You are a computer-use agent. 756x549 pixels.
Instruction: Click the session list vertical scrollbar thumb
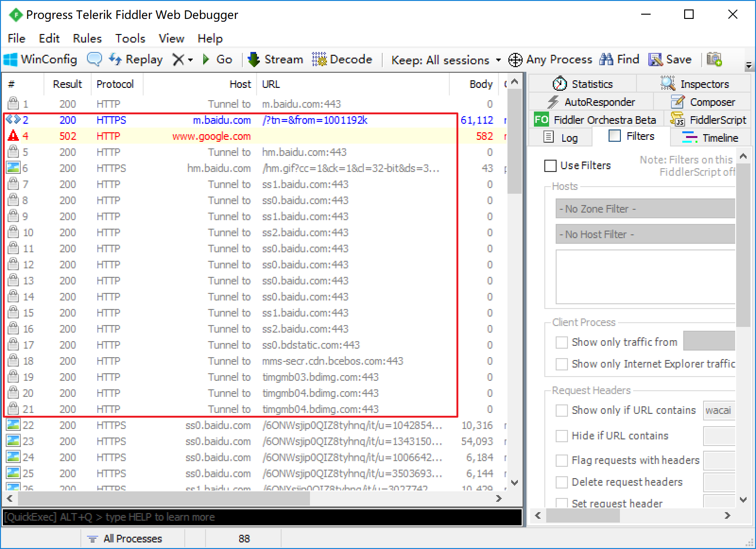(x=515, y=141)
